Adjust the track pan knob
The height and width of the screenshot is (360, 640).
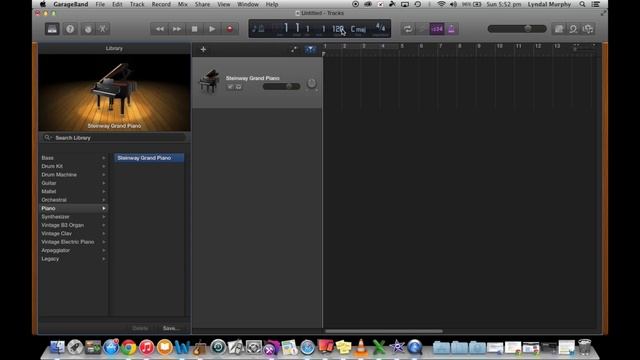click(311, 84)
